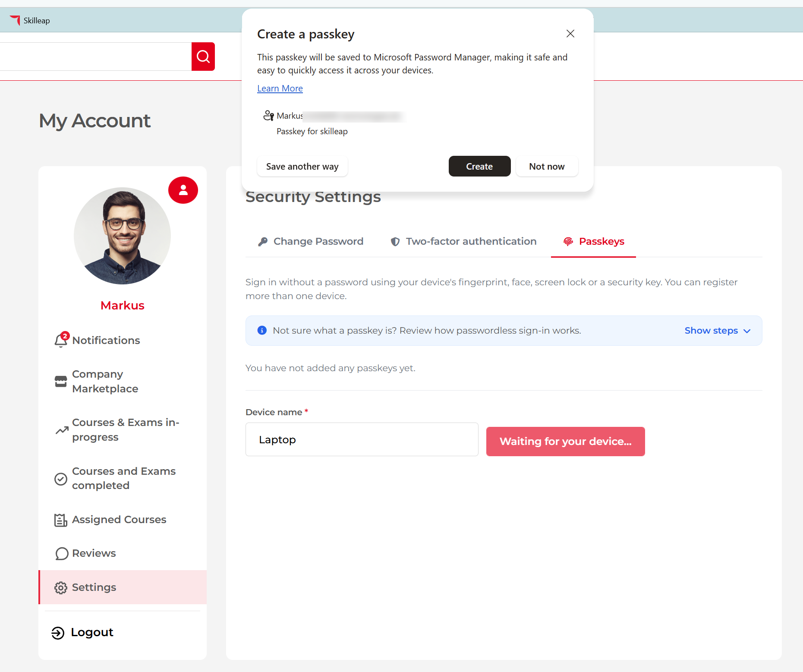This screenshot has height=672, width=803.
Task: Select the Passkeys tab
Action: pos(594,241)
